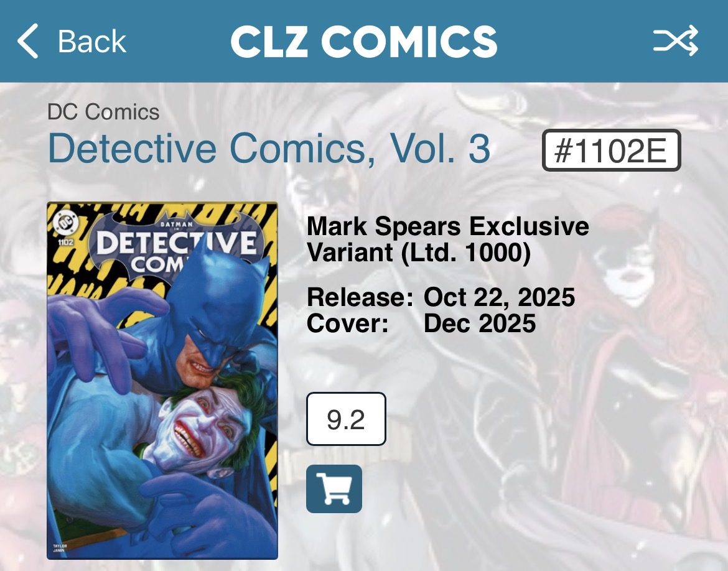The image size is (728, 571).
Task: Tap the Back text label
Action: coord(92,42)
